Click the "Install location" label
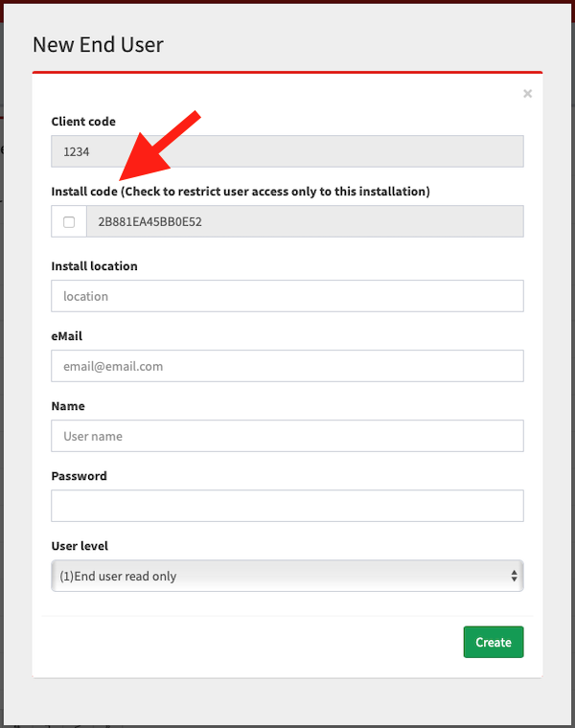575x728 pixels. tap(94, 266)
